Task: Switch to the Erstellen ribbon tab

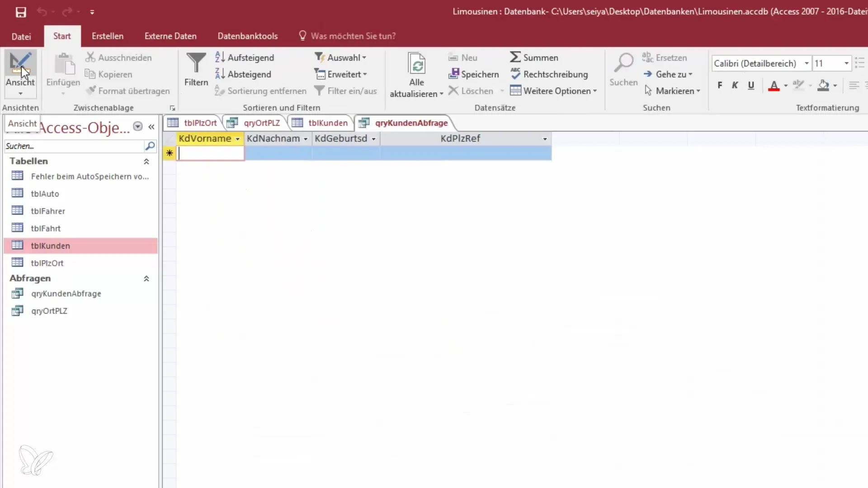Action: point(108,36)
